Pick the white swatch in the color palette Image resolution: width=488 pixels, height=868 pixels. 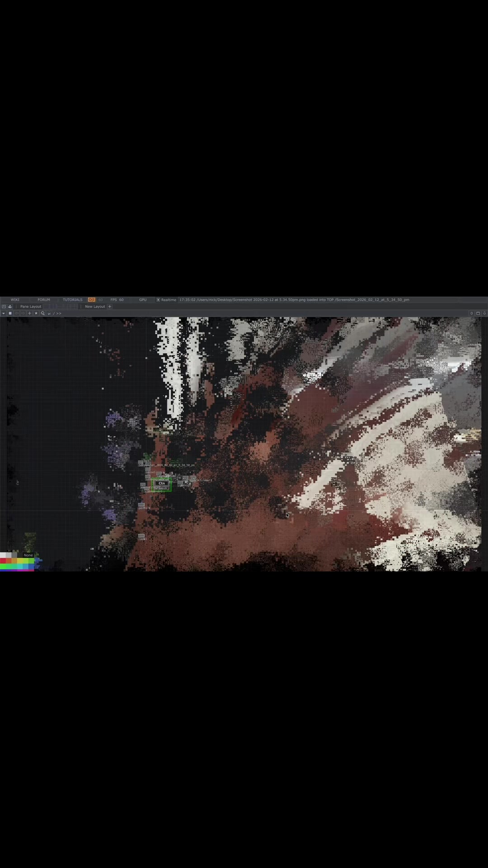3,555
